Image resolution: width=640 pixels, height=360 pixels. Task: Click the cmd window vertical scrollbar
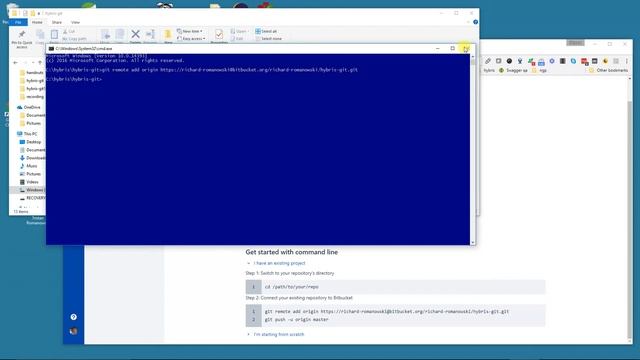click(x=473, y=149)
